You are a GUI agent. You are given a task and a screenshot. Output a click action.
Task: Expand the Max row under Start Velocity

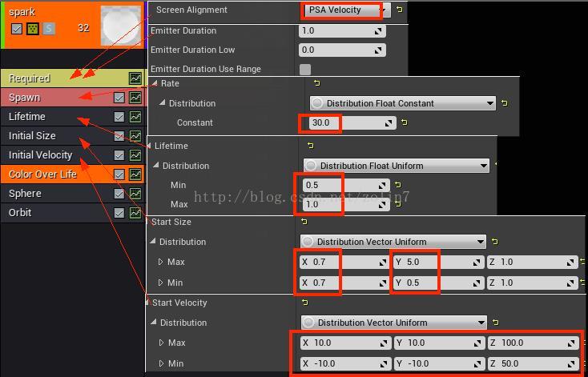(x=162, y=343)
